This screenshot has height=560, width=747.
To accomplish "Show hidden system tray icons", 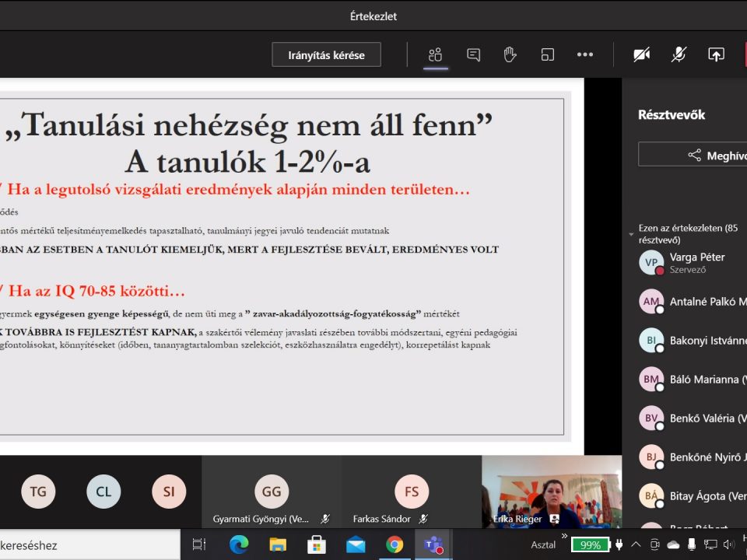I will (636, 544).
